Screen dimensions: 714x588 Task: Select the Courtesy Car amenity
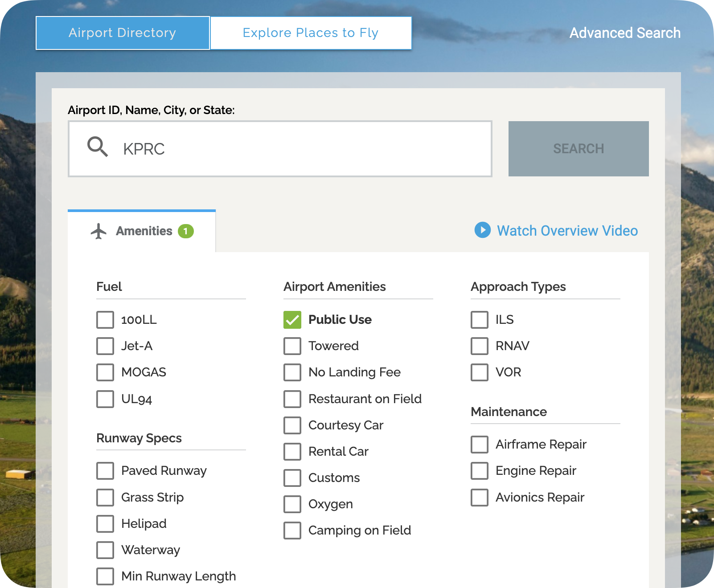click(x=292, y=425)
